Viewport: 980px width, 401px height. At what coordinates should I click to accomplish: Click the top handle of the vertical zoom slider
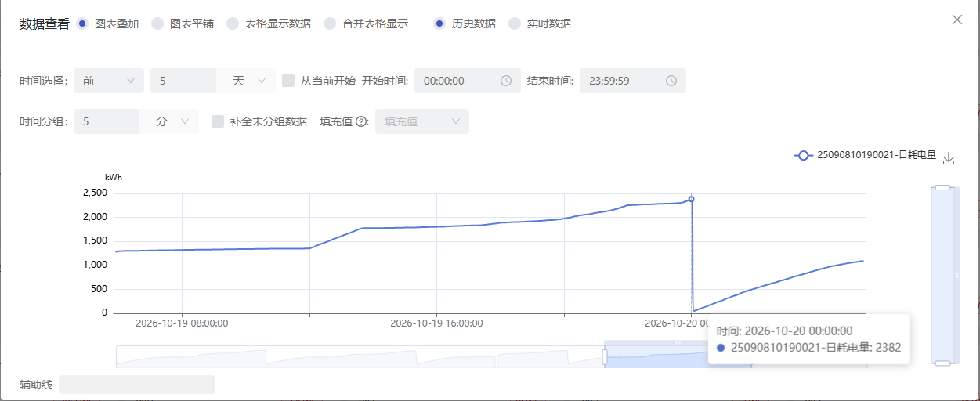tap(942, 188)
